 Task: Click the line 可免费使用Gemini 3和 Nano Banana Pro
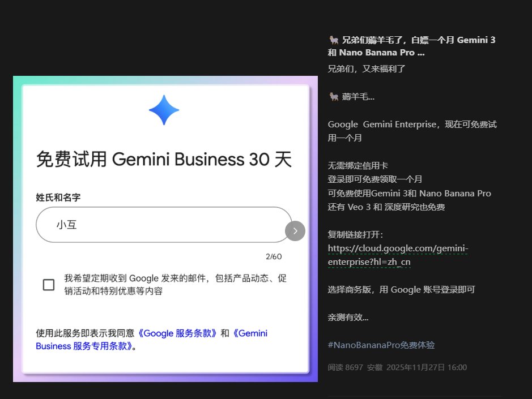pos(409,193)
